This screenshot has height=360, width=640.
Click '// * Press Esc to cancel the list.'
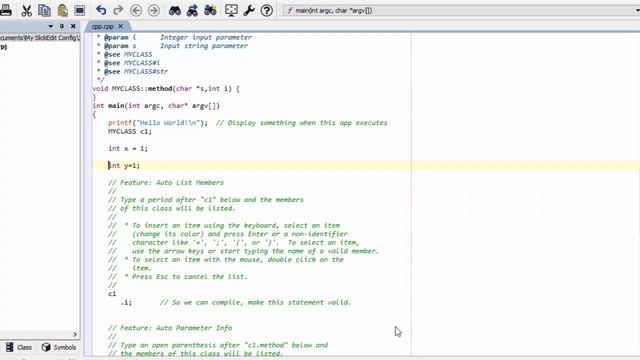coord(178,277)
